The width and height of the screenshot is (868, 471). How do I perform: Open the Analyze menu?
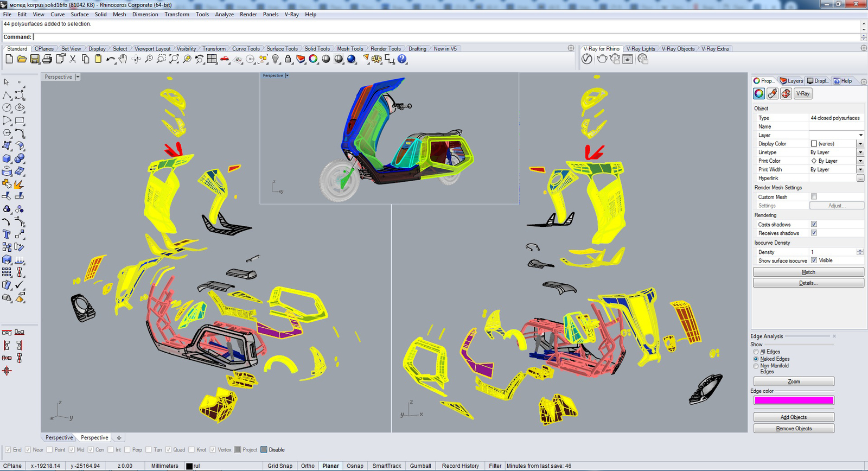click(x=224, y=15)
